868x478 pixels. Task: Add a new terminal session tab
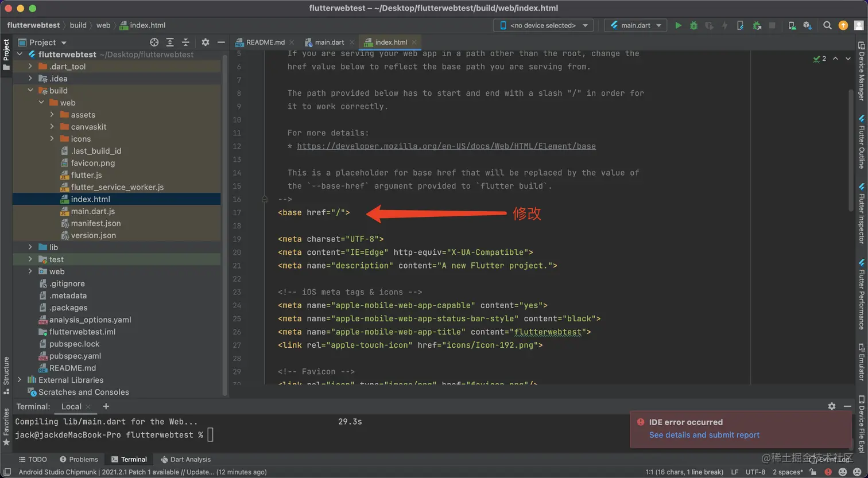pyautogui.click(x=106, y=406)
